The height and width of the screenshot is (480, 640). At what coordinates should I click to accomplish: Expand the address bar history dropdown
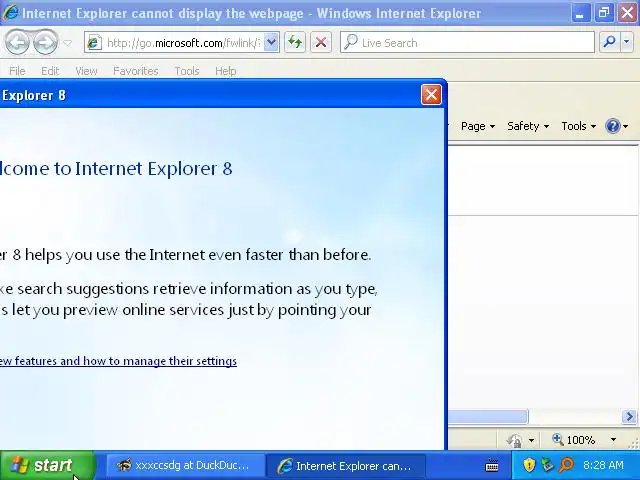coord(271,42)
